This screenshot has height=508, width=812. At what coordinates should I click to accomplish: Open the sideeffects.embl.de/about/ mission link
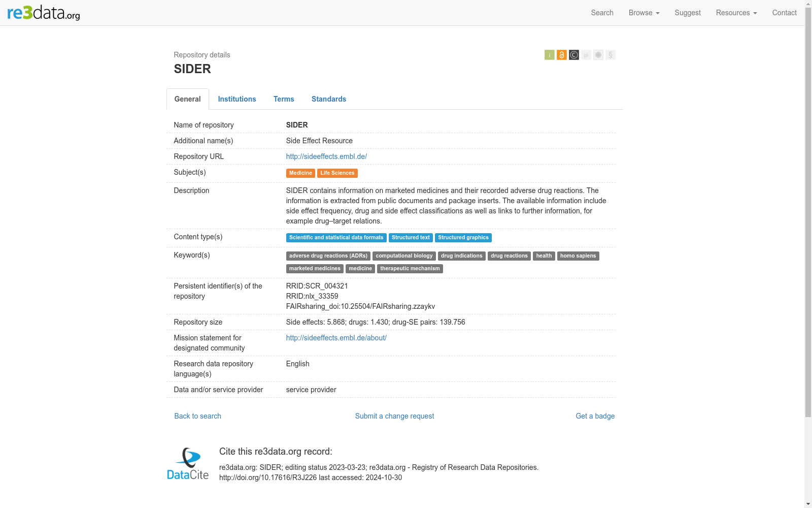click(336, 338)
